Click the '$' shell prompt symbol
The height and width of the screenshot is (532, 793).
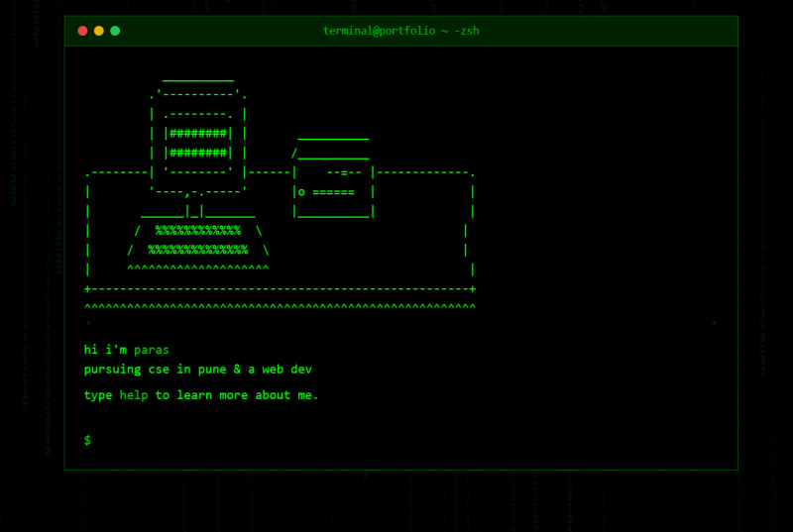87,440
